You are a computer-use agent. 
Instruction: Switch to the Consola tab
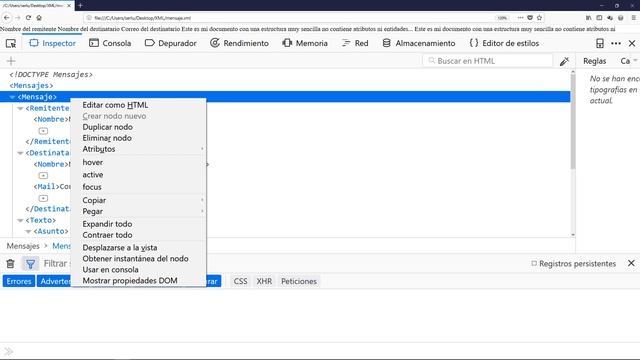coord(110,43)
